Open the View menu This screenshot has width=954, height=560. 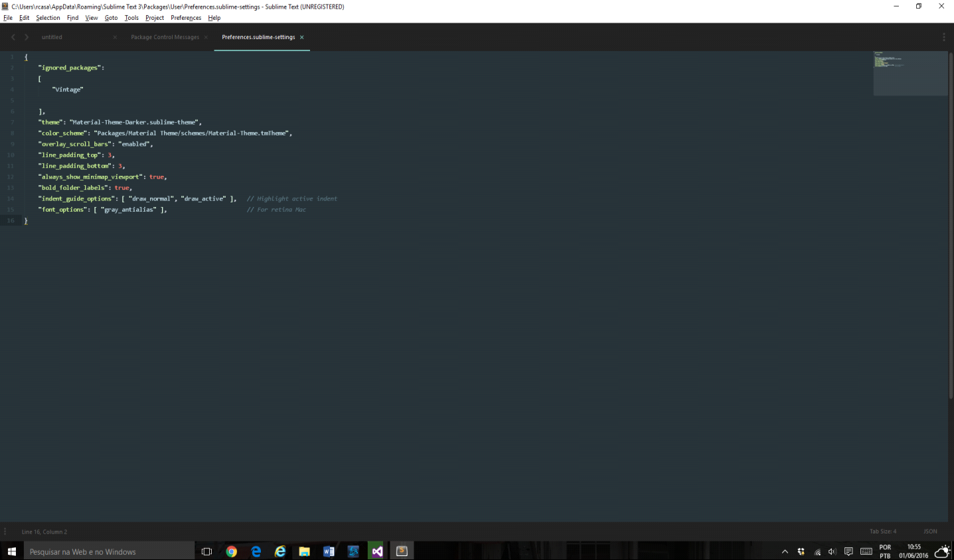click(92, 18)
